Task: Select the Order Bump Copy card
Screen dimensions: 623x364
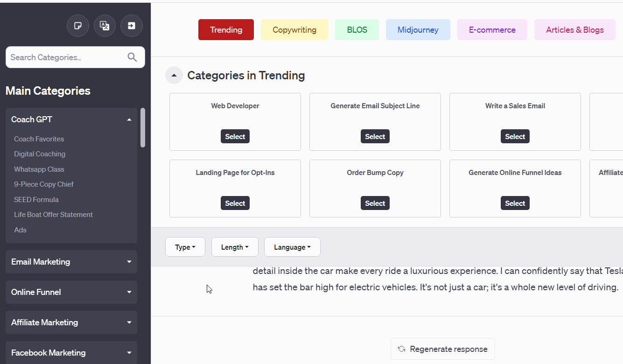Action: (x=375, y=203)
